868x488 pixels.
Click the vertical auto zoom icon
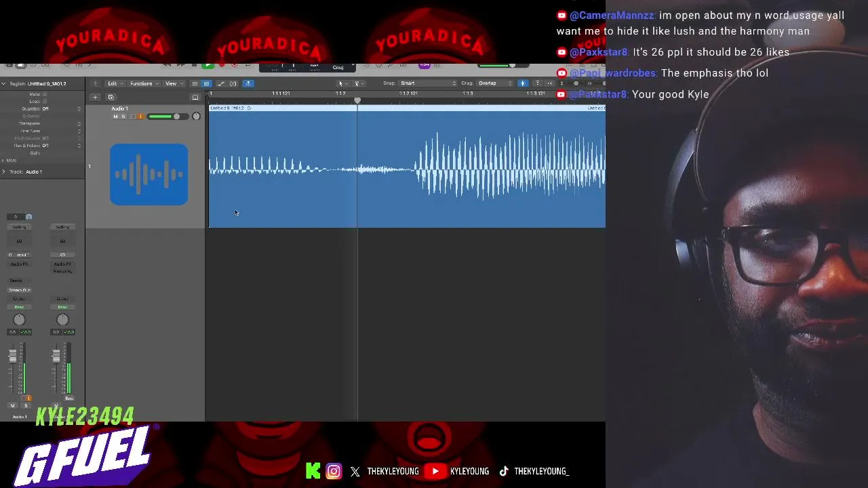coord(538,83)
